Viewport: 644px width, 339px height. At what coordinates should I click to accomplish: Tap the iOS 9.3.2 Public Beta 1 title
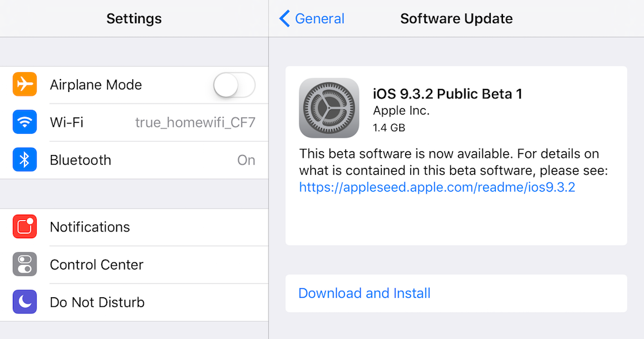[448, 94]
